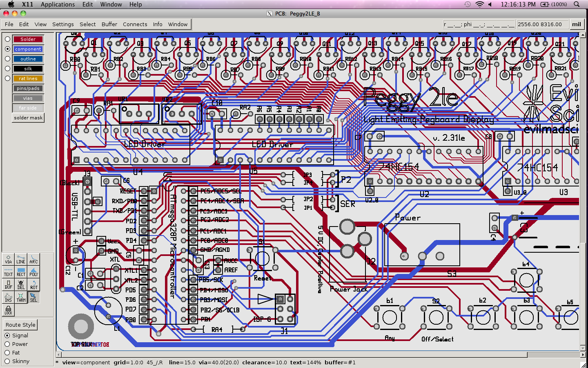
Task: Click the far side layer button
Action: pyautogui.click(x=28, y=108)
